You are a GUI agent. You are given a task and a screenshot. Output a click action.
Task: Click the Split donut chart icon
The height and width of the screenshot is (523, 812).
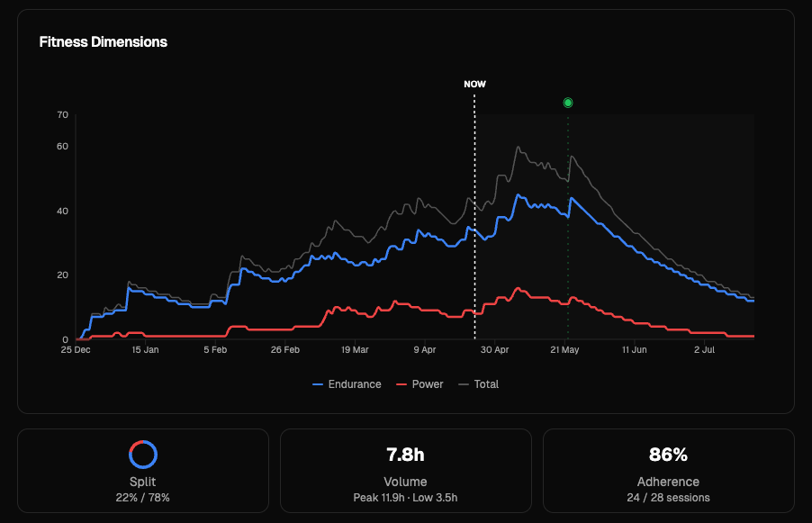(143, 455)
